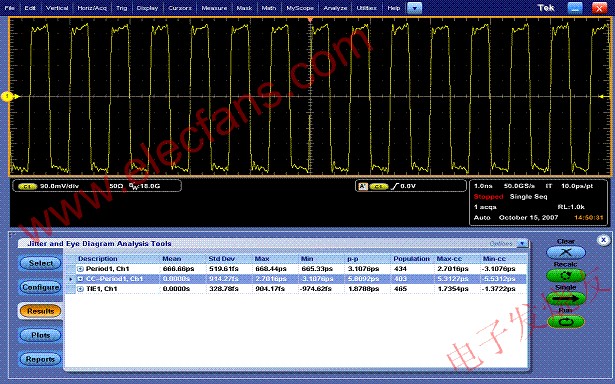The width and height of the screenshot is (615, 384).
Task: Open the Plots section
Action: click(x=40, y=335)
